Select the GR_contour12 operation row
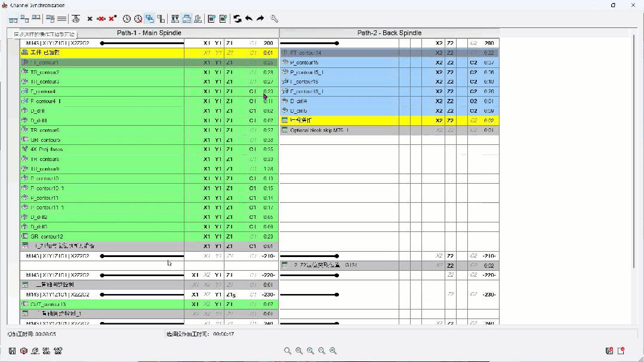This screenshot has width=644, height=362. coord(149,236)
